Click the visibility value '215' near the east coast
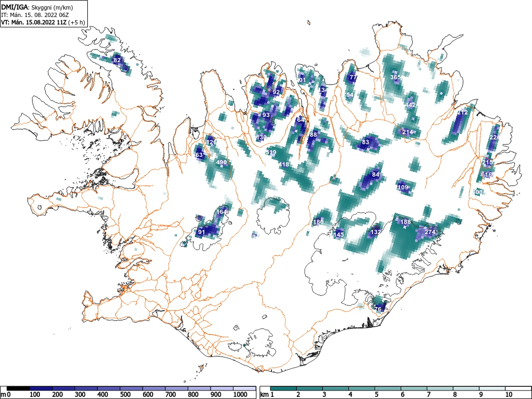 pyautogui.click(x=487, y=162)
